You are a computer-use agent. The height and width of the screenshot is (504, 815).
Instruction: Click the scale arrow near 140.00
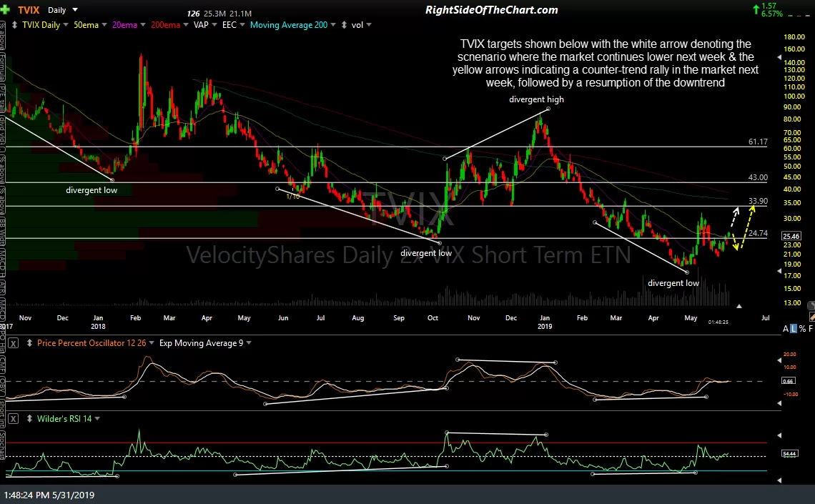[779, 56]
